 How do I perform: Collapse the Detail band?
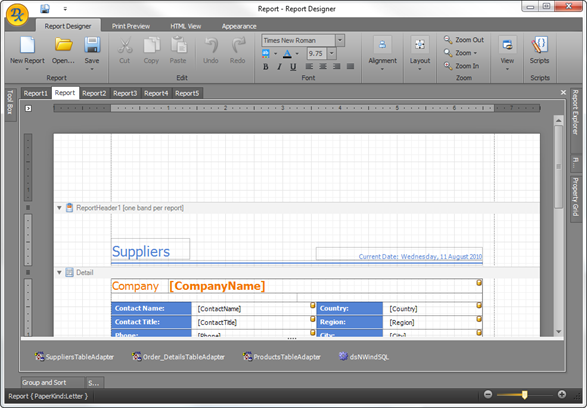coord(59,272)
